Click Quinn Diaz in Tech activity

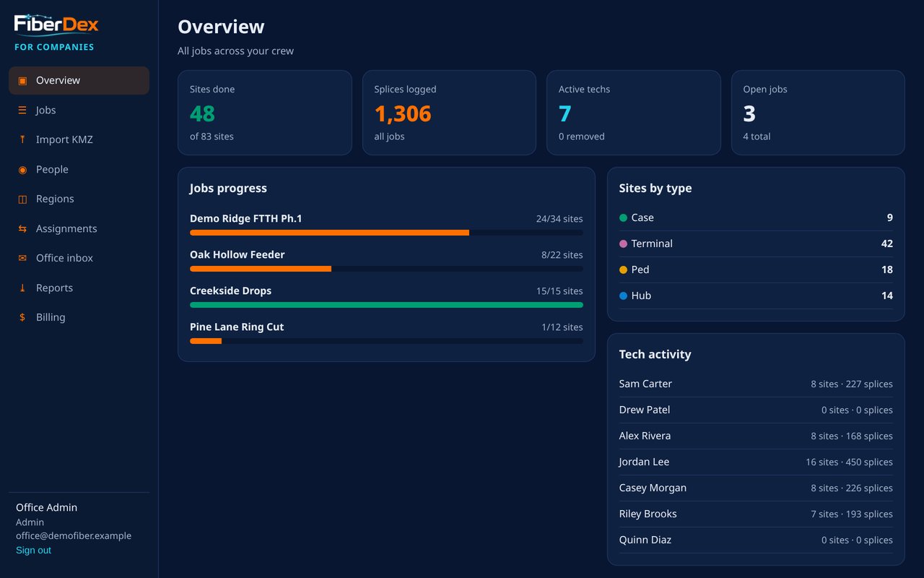pos(645,540)
